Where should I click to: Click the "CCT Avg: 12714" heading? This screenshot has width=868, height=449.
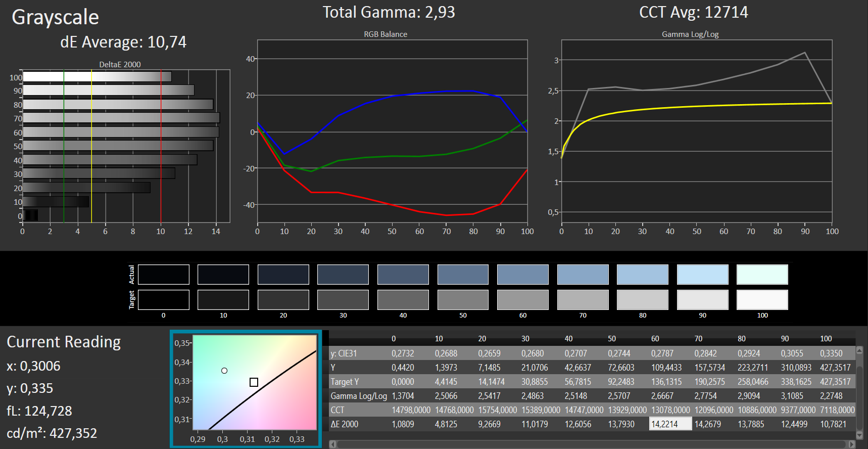pyautogui.click(x=694, y=12)
